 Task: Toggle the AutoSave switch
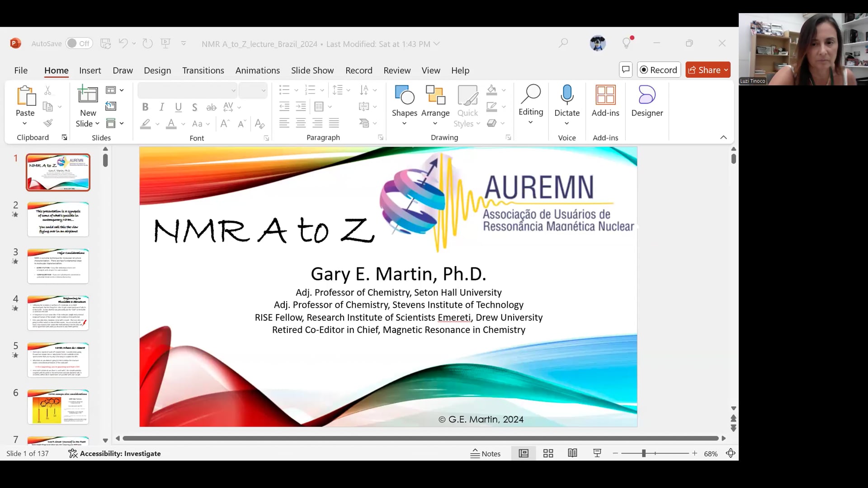[x=79, y=43]
